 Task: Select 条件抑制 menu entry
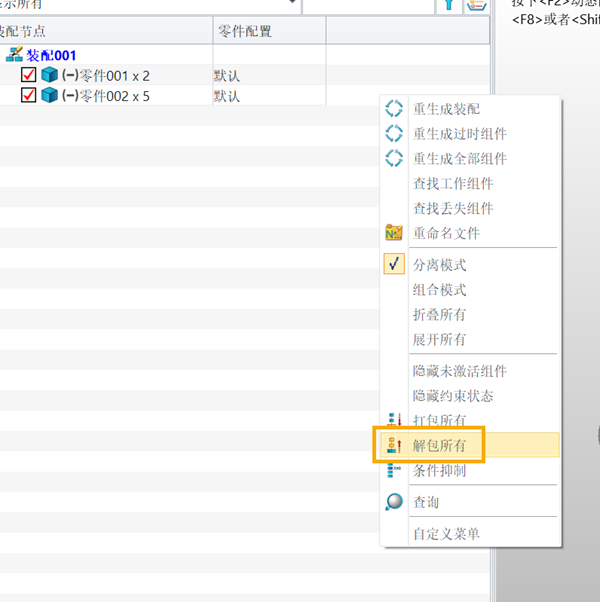(440, 470)
